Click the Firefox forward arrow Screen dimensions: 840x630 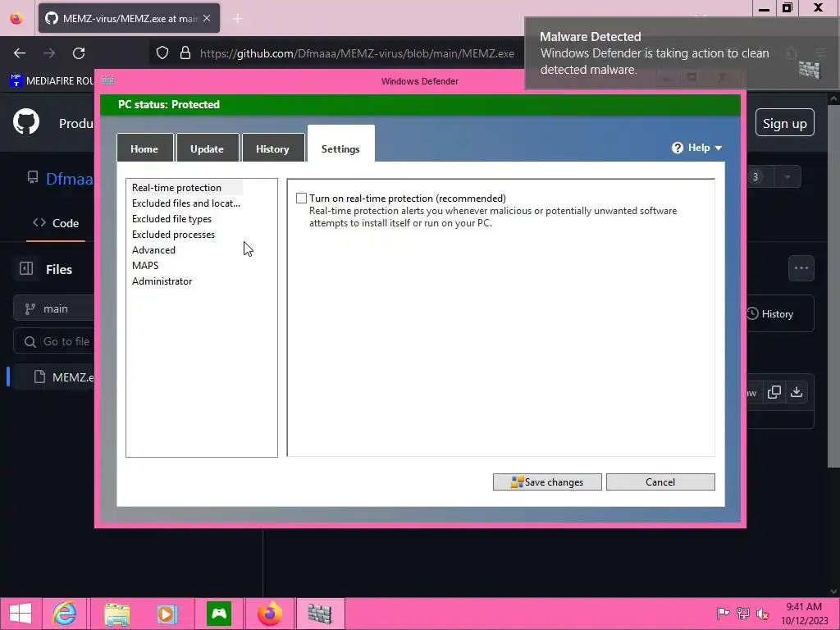pos(49,53)
